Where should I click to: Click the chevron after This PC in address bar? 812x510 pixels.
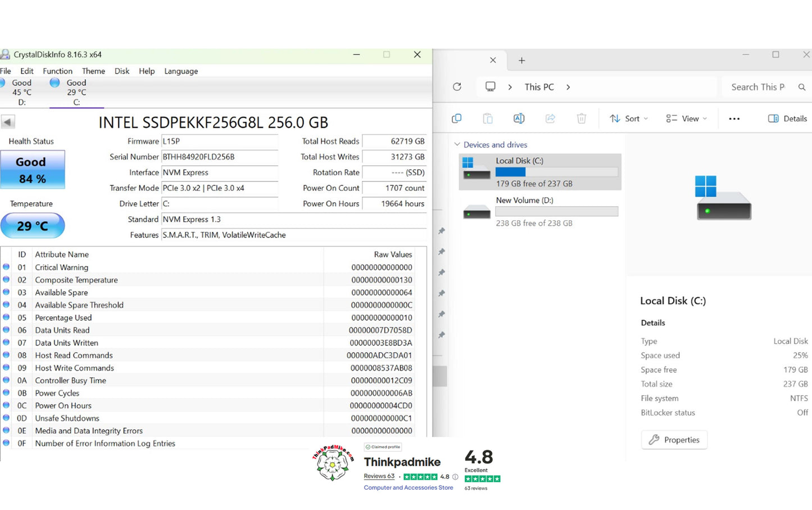(x=568, y=87)
